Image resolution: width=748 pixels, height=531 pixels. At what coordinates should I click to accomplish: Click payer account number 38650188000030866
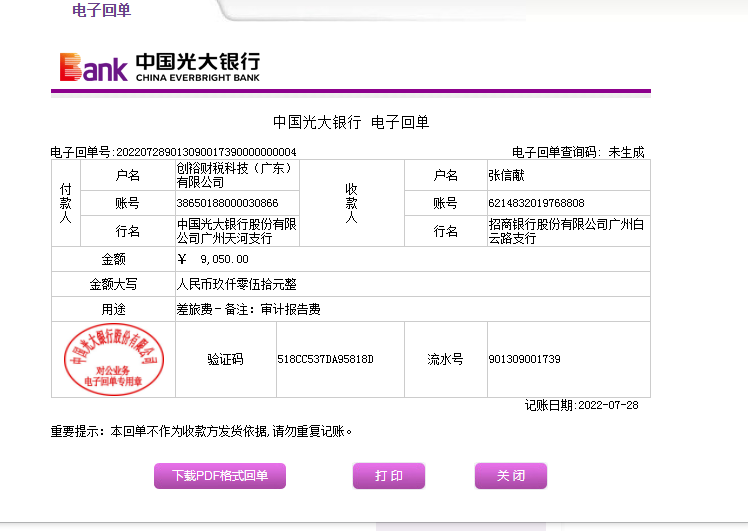click(228, 203)
